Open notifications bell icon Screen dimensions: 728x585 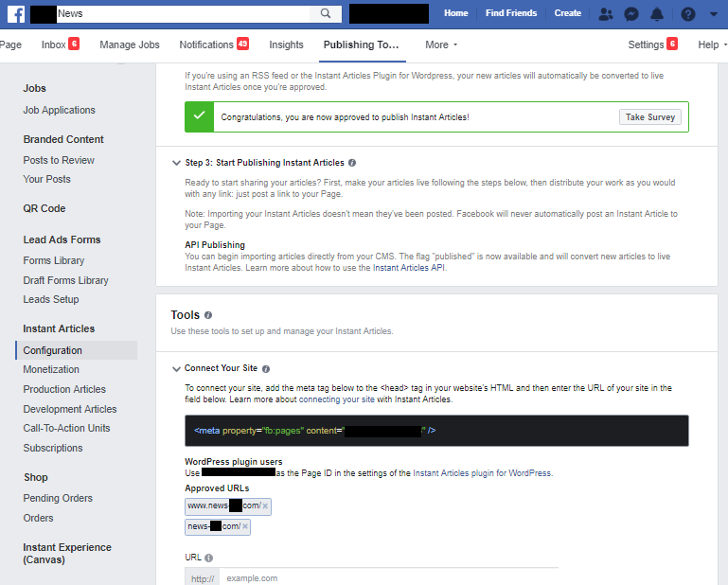[657, 14]
